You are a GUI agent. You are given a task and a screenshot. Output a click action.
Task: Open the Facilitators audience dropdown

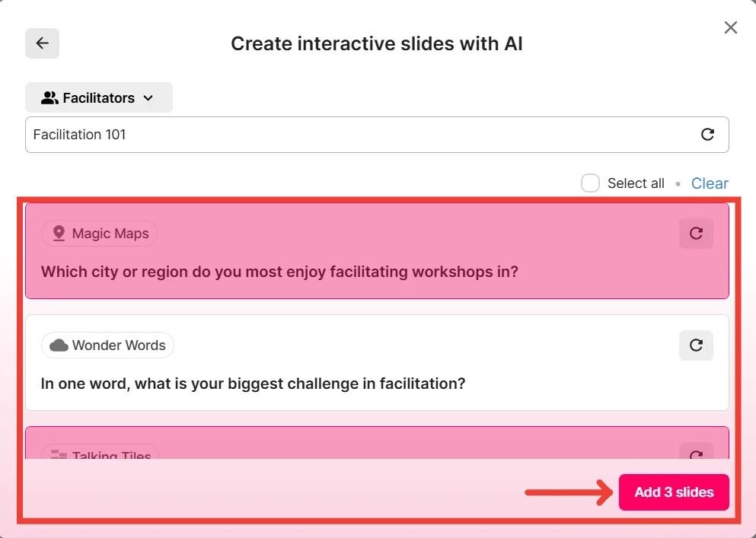[98, 97]
